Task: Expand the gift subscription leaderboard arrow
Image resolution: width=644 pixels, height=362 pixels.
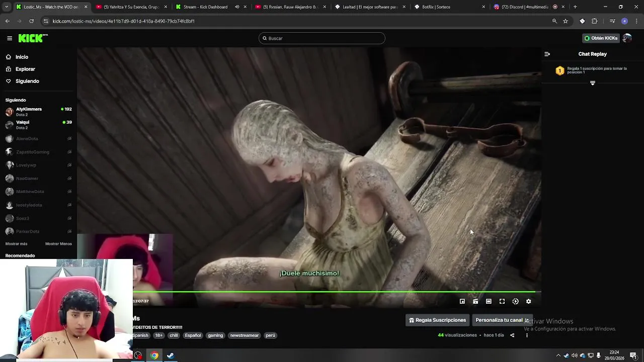Action: click(x=593, y=83)
